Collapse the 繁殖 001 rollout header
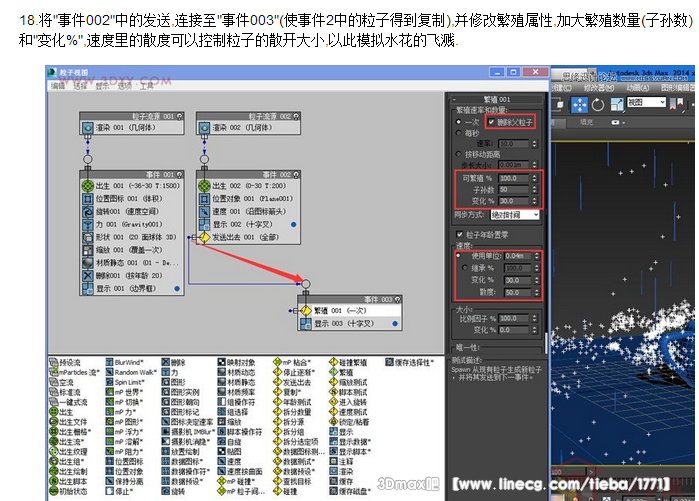This screenshot has height=501, width=699. (497, 99)
